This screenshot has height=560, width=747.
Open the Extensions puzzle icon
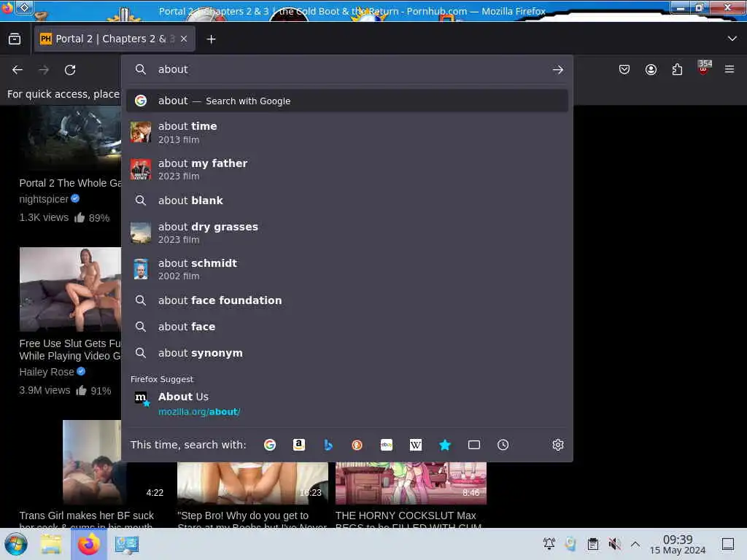(x=677, y=69)
